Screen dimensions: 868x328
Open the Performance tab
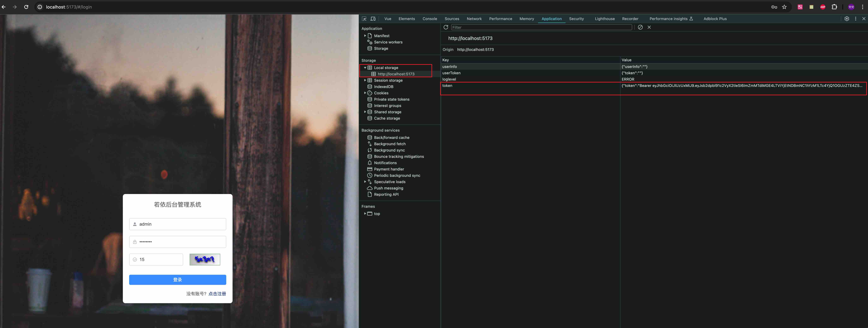tap(501, 19)
